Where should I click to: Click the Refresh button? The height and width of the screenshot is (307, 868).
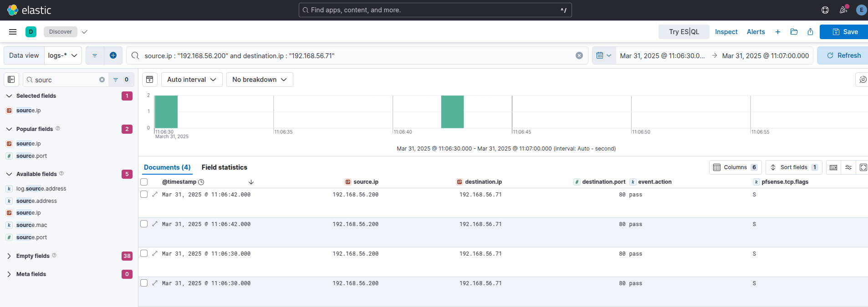pyautogui.click(x=843, y=55)
